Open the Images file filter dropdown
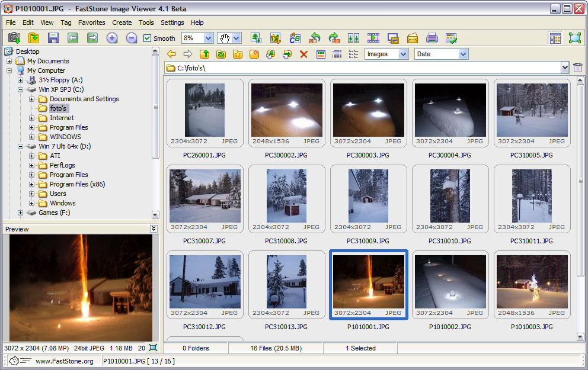 (404, 54)
